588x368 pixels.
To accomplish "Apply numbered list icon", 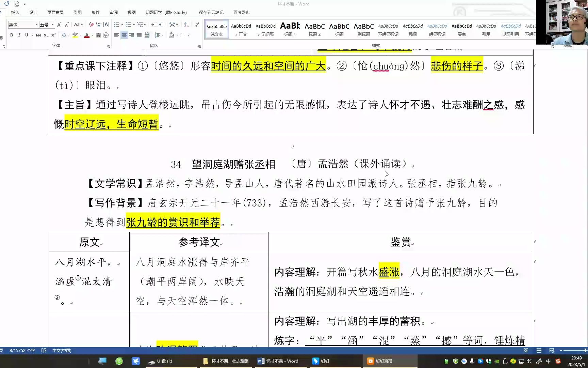I will click(128, 25).
